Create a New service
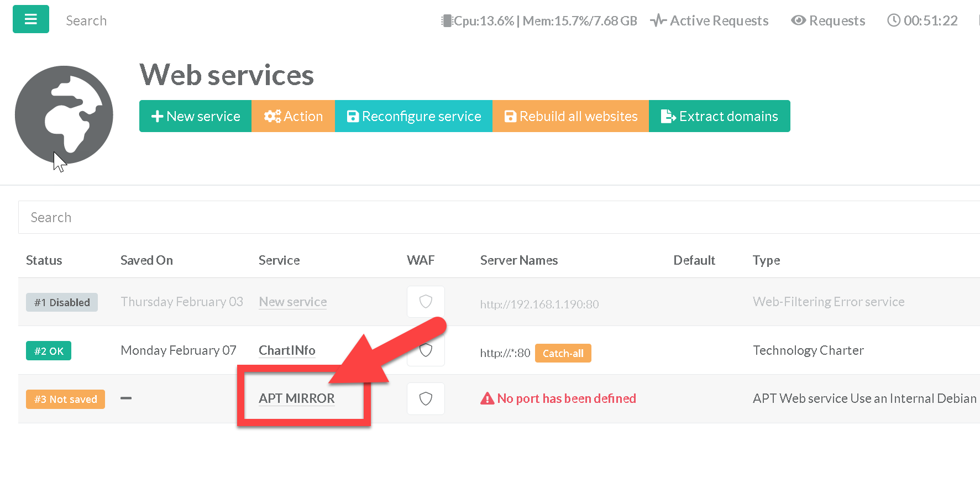The height and width of the screenshot is (504, 980). click(x=196, y=116)
